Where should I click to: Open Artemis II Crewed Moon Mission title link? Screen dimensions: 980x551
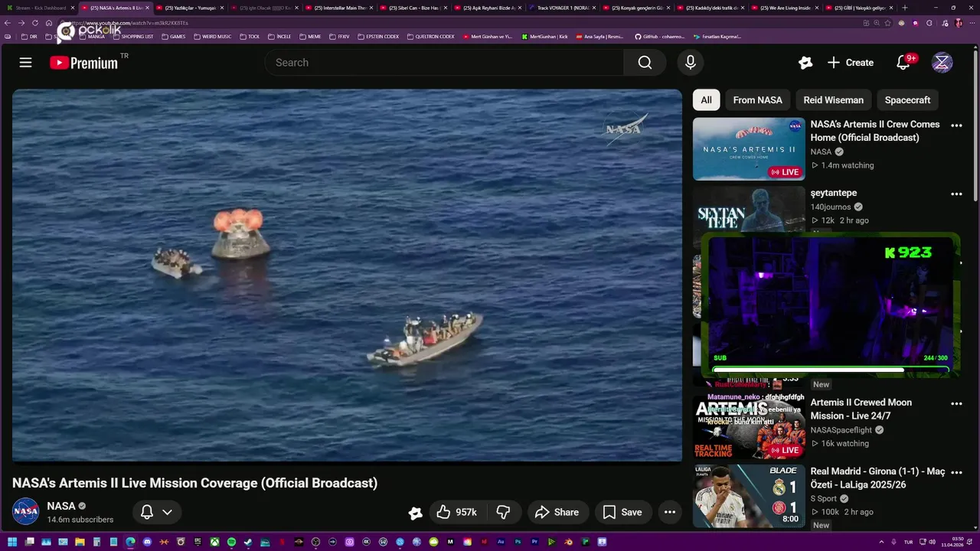pos(861,409)
